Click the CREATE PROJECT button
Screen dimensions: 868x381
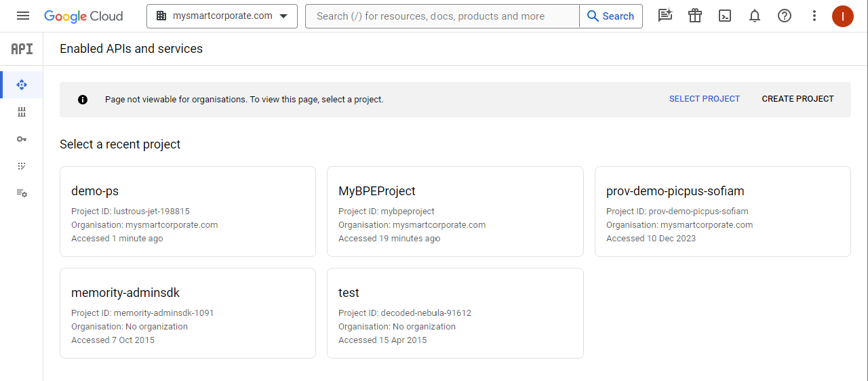click(x=797, y=99)
